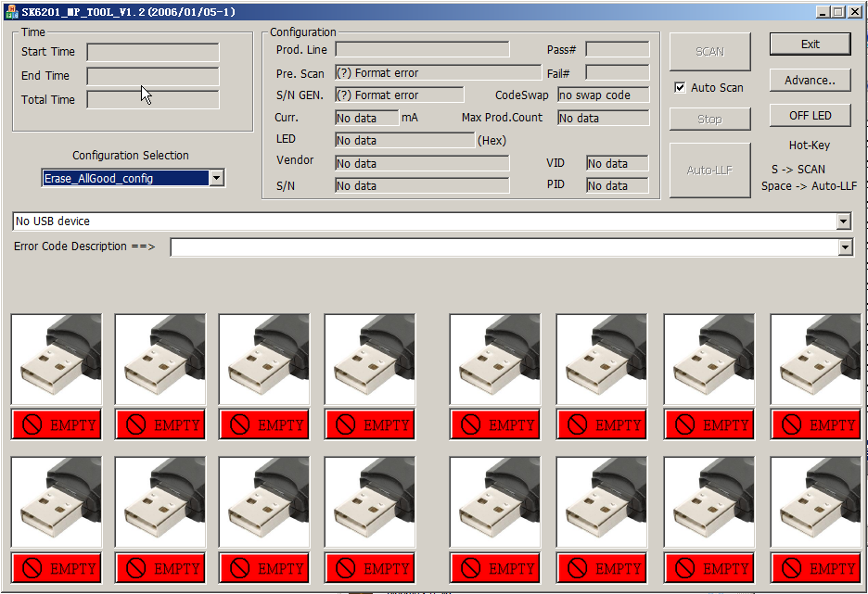
Task: Click the SCAN button
Action: click(x=709, y=52)
